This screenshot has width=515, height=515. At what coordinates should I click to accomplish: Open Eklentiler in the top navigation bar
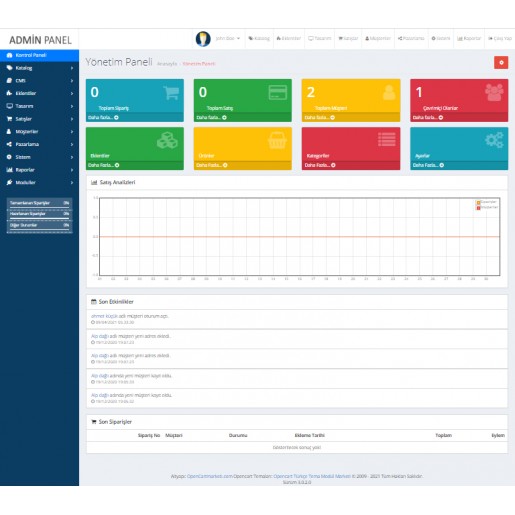pyautogui.click(x=289, y=38)
